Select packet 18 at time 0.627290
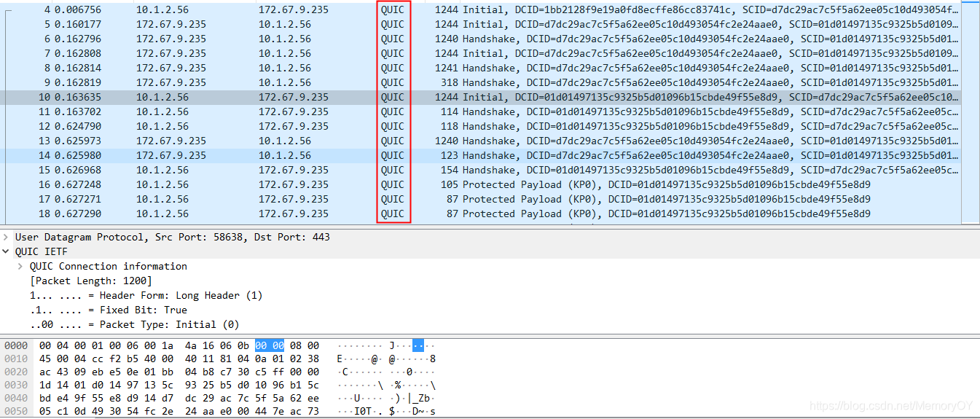980x419 pixels. (481, 214)
